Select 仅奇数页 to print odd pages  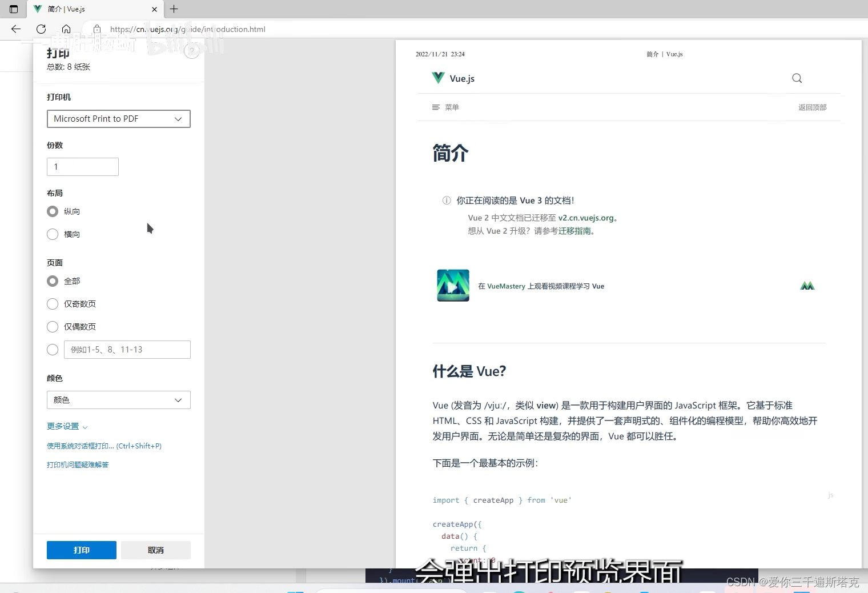point(52,303)
